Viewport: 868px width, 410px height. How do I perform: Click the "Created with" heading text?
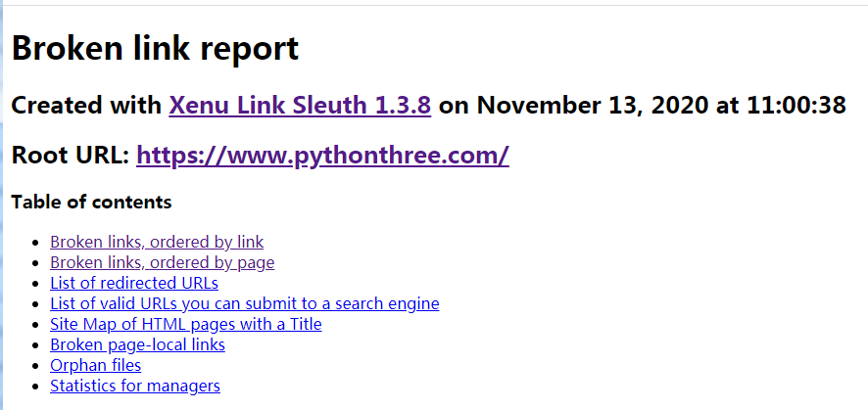(87, 106)
